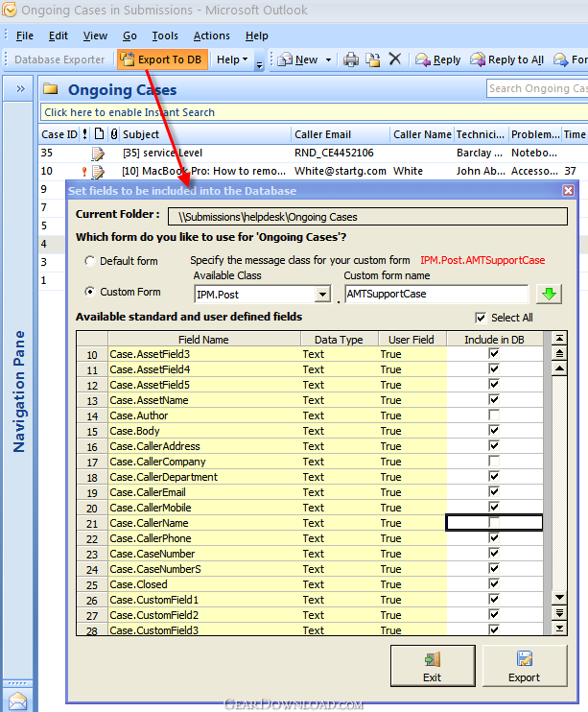This screenshot has height=712, width=588.
Task: Open the New item dropdown arrow
Action: (328, 59)
